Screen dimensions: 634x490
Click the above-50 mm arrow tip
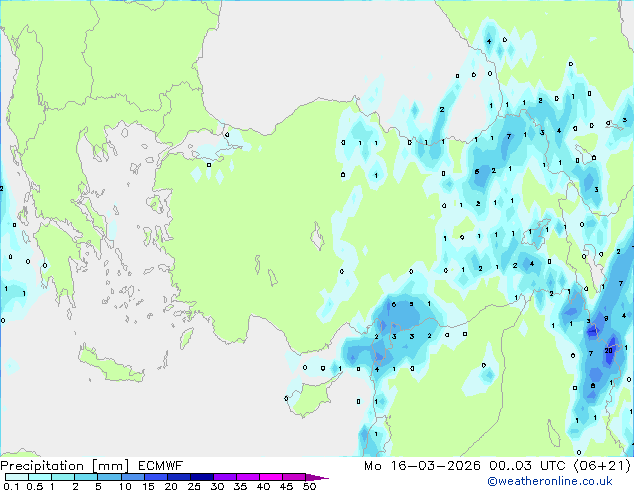(317, 477)
